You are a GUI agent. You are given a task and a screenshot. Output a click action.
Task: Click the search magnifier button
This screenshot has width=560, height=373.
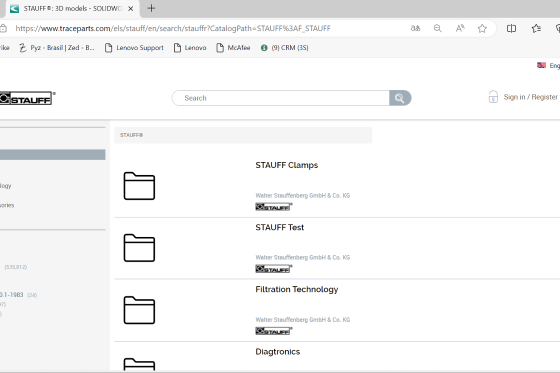tap(400, 98)
